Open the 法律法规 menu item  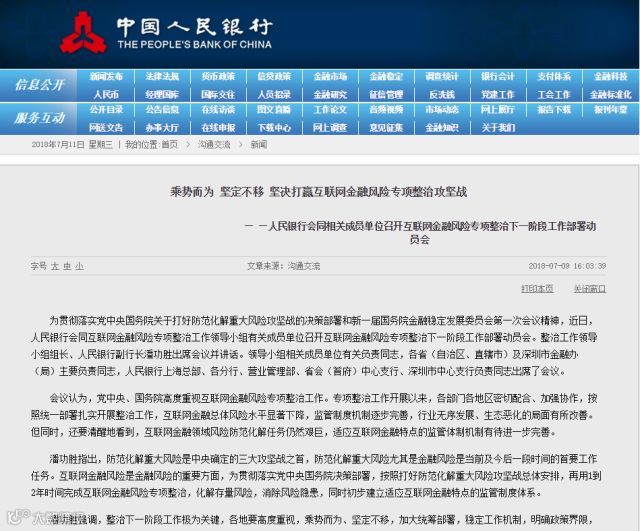162,76
